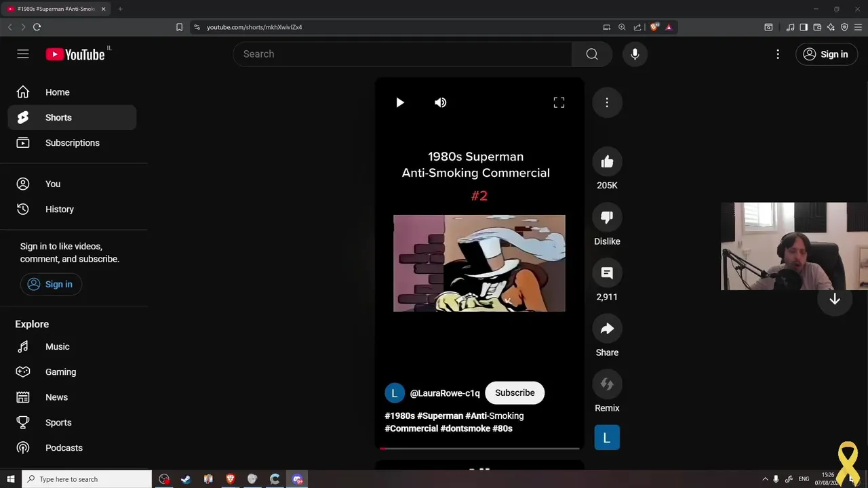
Task: Select Home in the sidebar
Action: pos(73,92)
